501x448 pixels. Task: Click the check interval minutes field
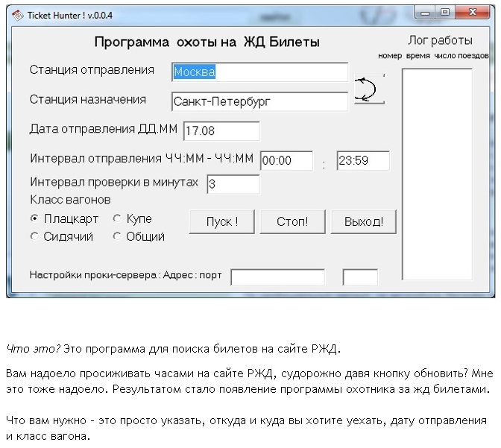tap(233, 184)
